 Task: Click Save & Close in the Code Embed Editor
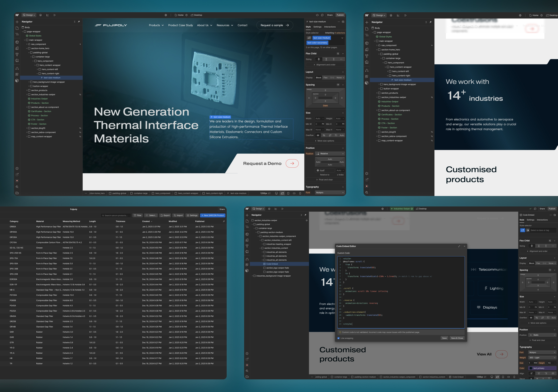[457, 338]
